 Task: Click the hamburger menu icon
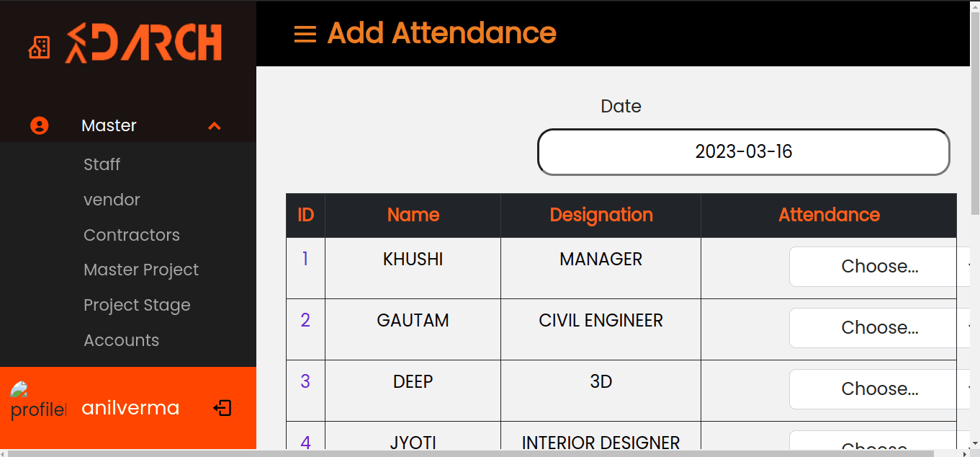305,34
